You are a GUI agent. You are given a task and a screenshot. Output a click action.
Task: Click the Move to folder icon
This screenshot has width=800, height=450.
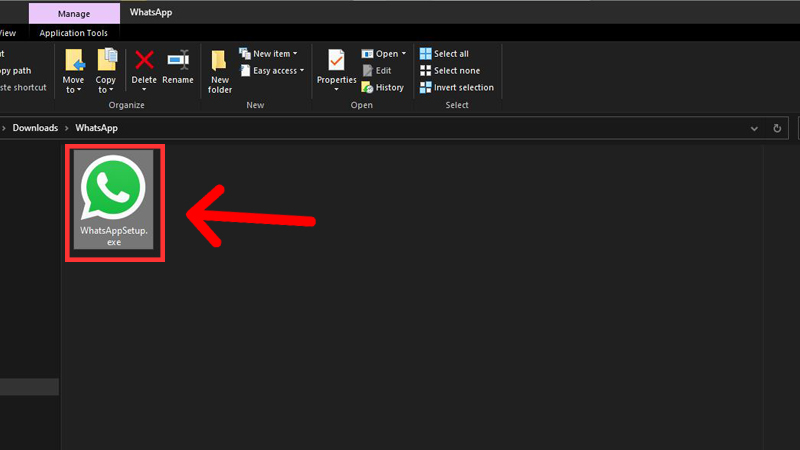(74, 61)
